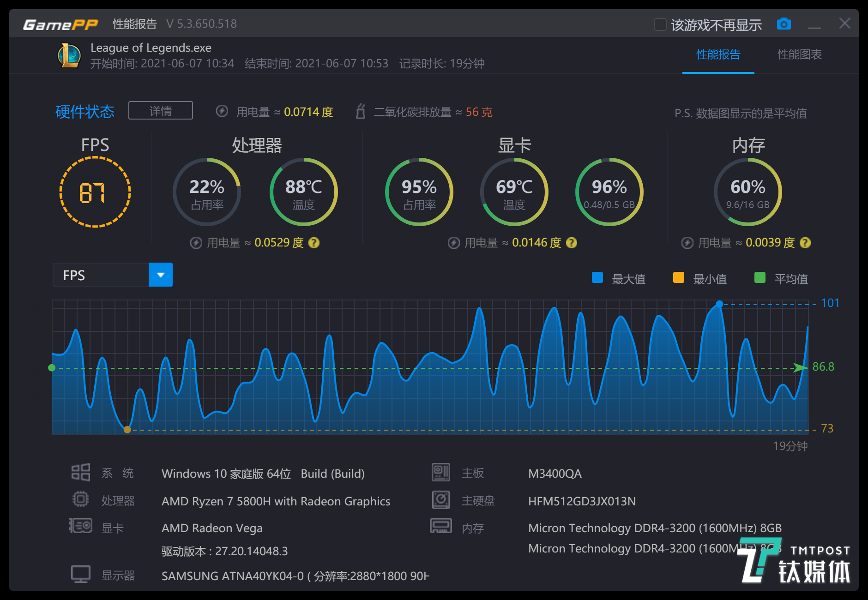Click the monitor icon beside SAMSUNG ATNA40YK04-0
Screen dimensions: 868x600
tap(81, 574)
